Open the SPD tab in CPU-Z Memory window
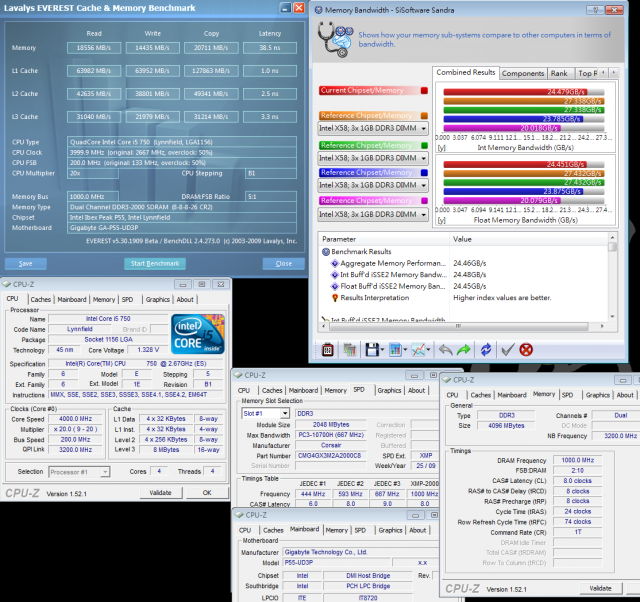The height and width of the screenshot is (602, 640). point(567,395)
